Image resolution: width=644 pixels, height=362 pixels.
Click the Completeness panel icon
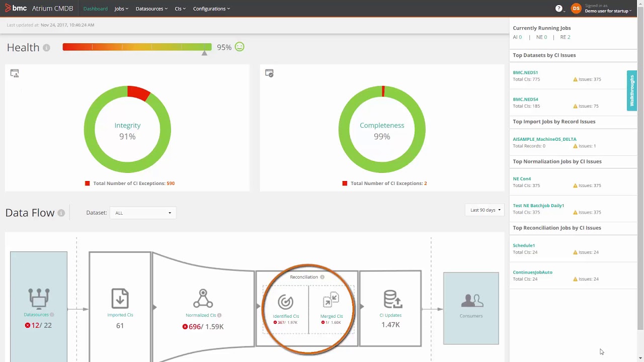click(269, 73)
